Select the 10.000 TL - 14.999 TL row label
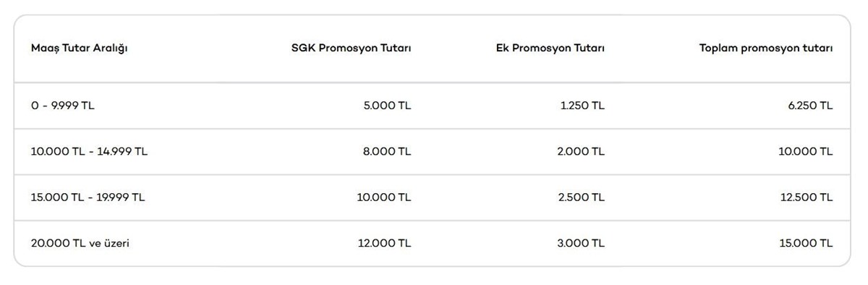868x285 pixels. pyautogui.click(x=90, y=152)
